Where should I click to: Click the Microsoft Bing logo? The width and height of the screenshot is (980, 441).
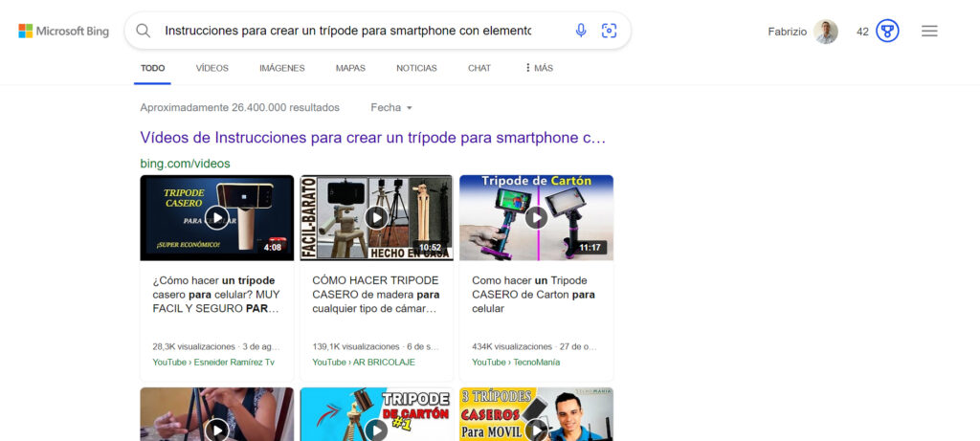click(x=64, y=31)
